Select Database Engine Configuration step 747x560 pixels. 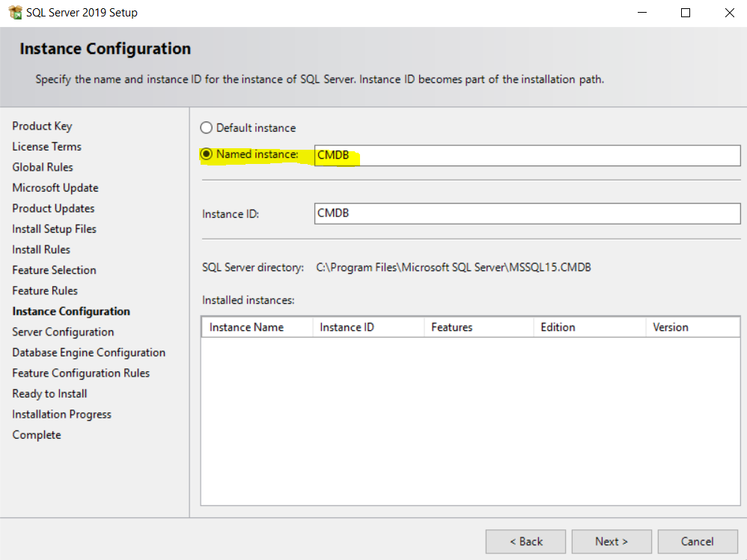click(x=88, y=353)
